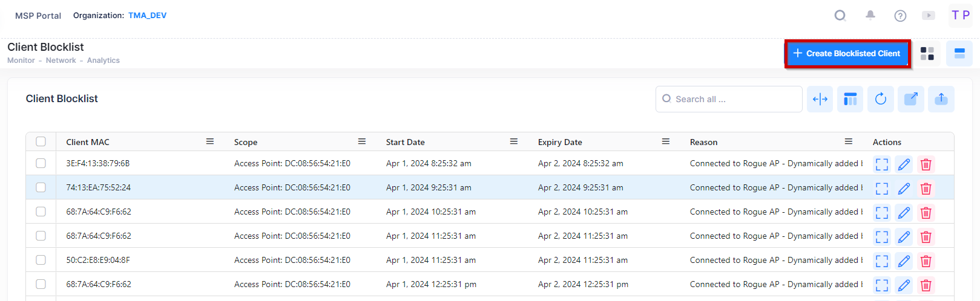Open the Scope column filter menu
980x301 pixels.
click(x=362, y=141)
